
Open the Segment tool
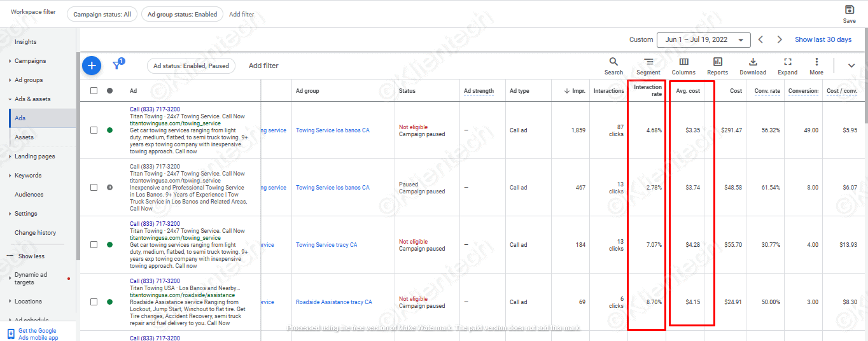click(x=648, y=66)
